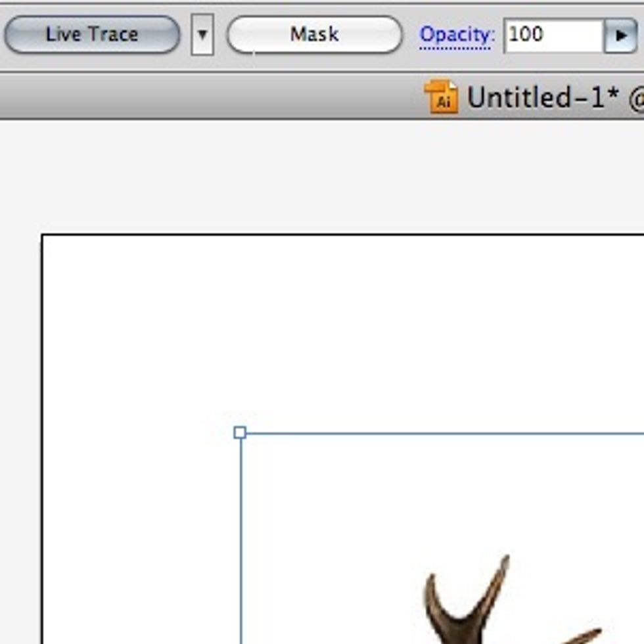Click the top-left selection anchor handle
The image size is (644, 644).
240,432
